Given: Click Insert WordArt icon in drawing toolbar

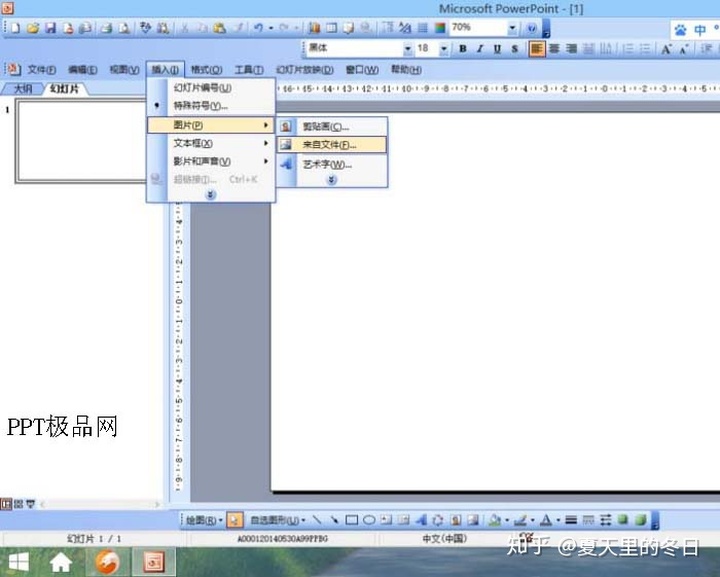Looking at the screenshot, I should pyautogui.click(x=421, y=520).
